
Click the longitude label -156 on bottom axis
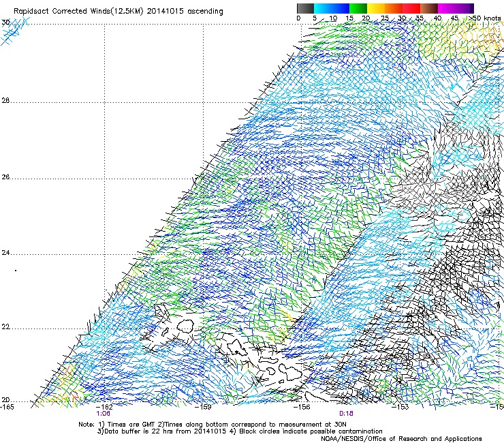(302, 407)
